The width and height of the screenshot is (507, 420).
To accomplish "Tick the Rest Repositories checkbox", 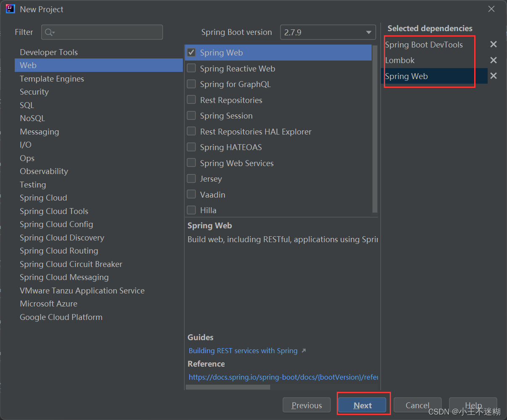I will click(191, 100).
